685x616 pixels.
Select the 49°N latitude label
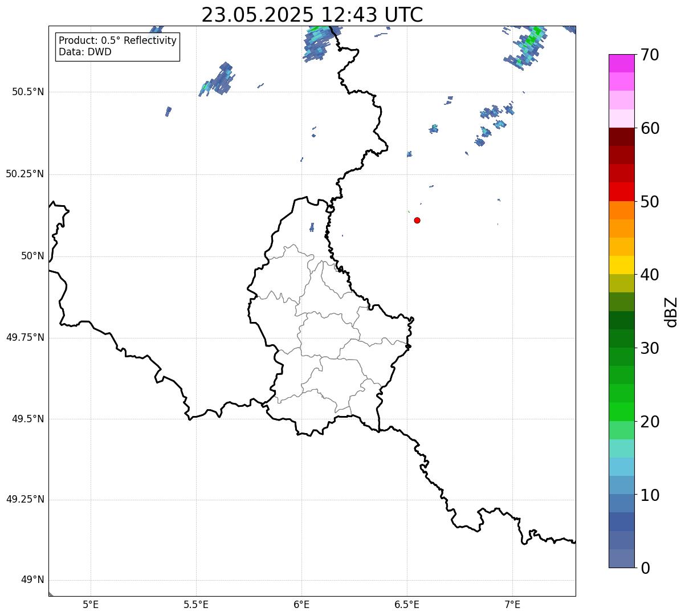[32, 580]
